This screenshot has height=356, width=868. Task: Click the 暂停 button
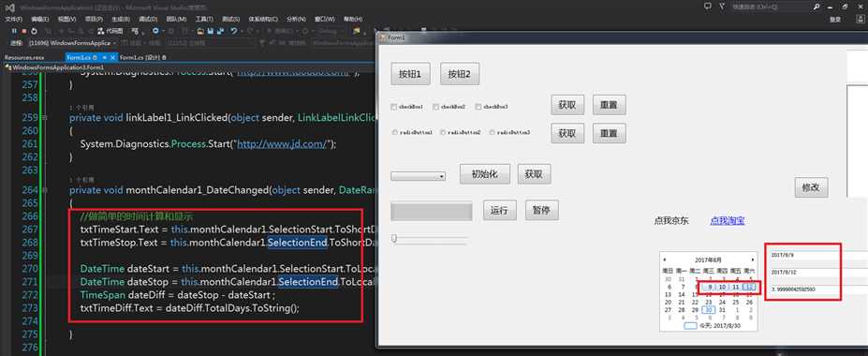[x=542, y=210]
